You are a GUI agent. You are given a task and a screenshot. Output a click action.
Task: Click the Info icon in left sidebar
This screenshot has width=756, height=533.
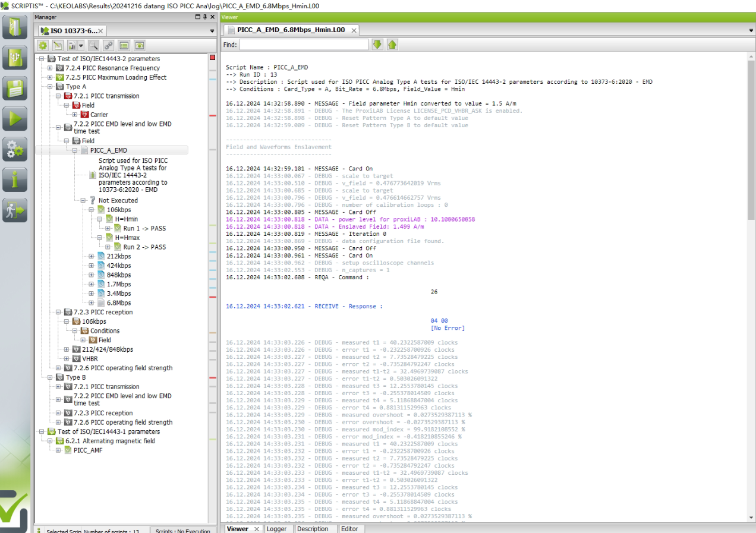click(15, 179)
